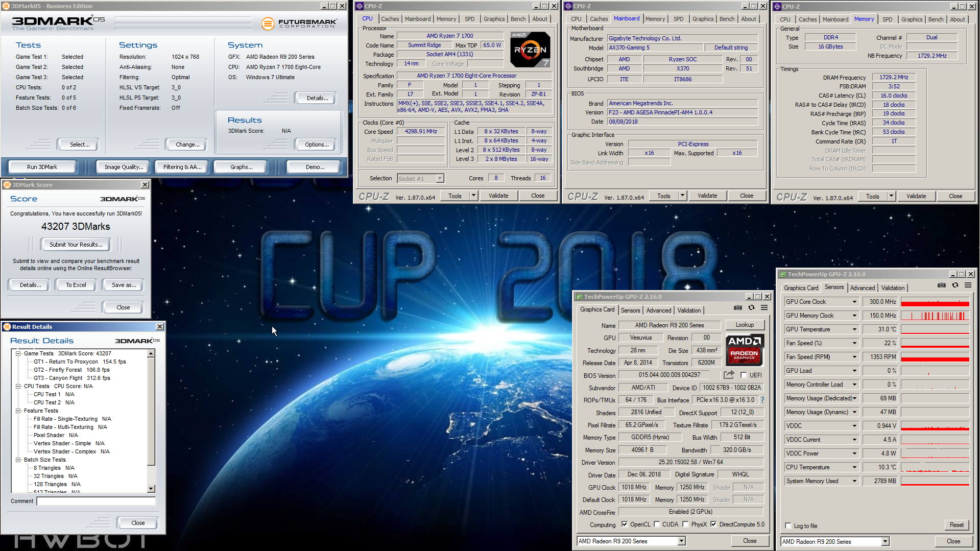This screenshot has height=551, width=980.
Task: Open SPD tab in CPU-Z Mainboard window
Action: coord(678,19)
